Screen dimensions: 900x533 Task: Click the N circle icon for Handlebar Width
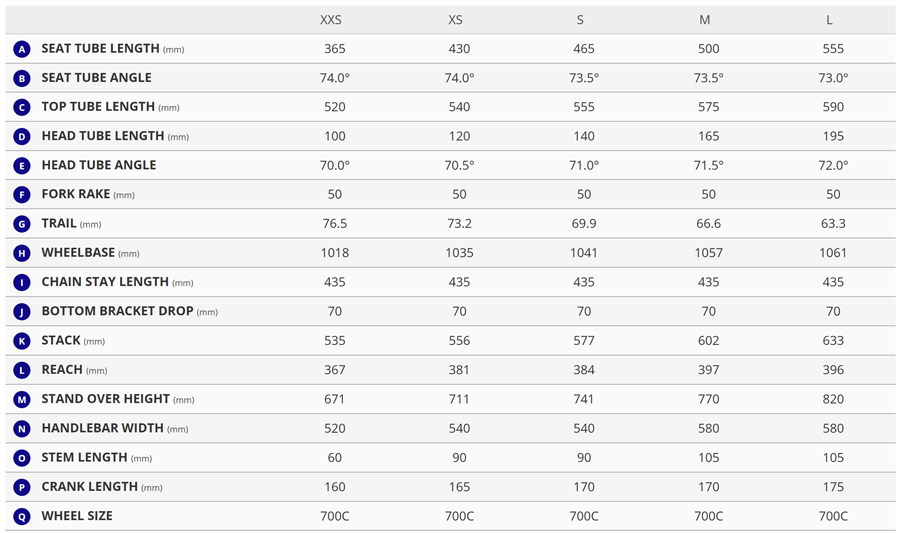coord(22,429)
